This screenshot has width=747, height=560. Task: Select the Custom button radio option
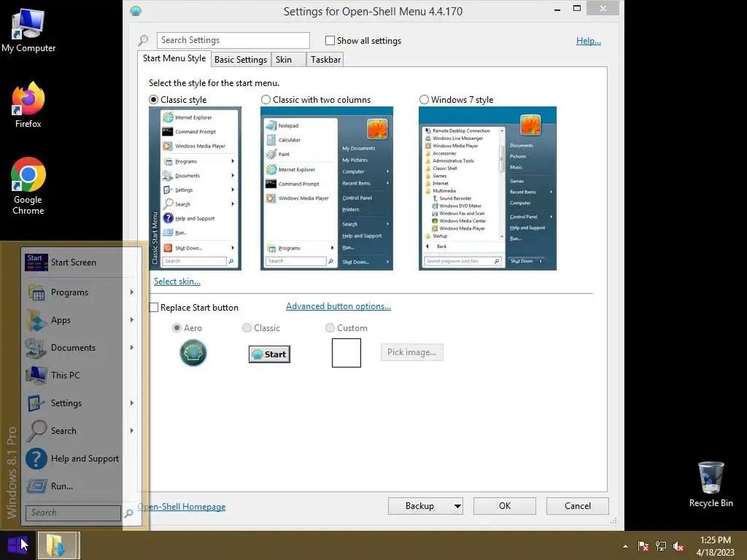(x=330, y=327)
